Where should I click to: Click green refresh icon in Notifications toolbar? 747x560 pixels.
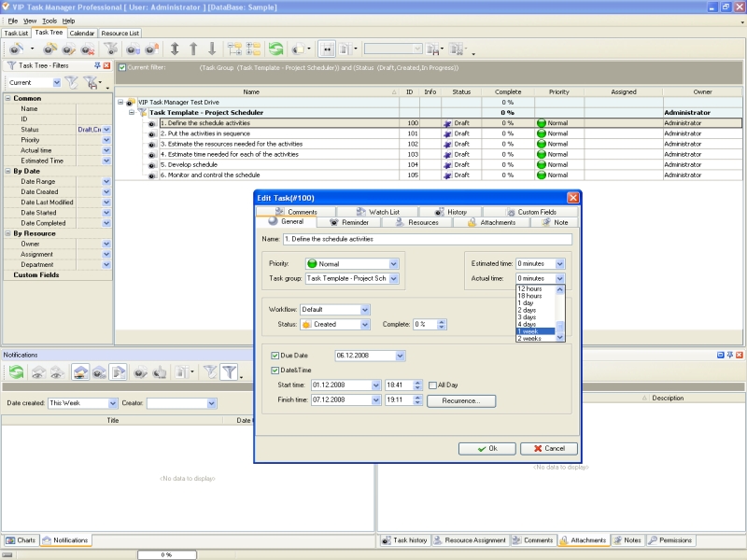(x=16, y=371)
